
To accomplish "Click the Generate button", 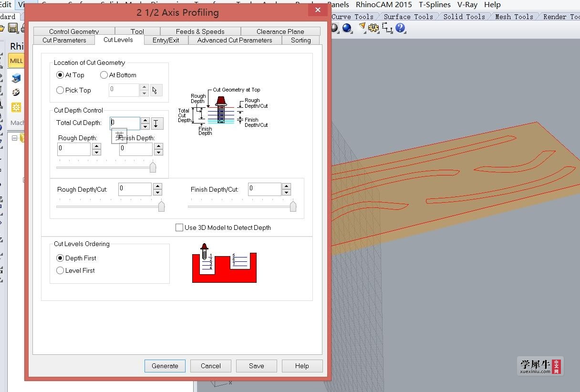I will pyautogui.click(x=165, y=366).
